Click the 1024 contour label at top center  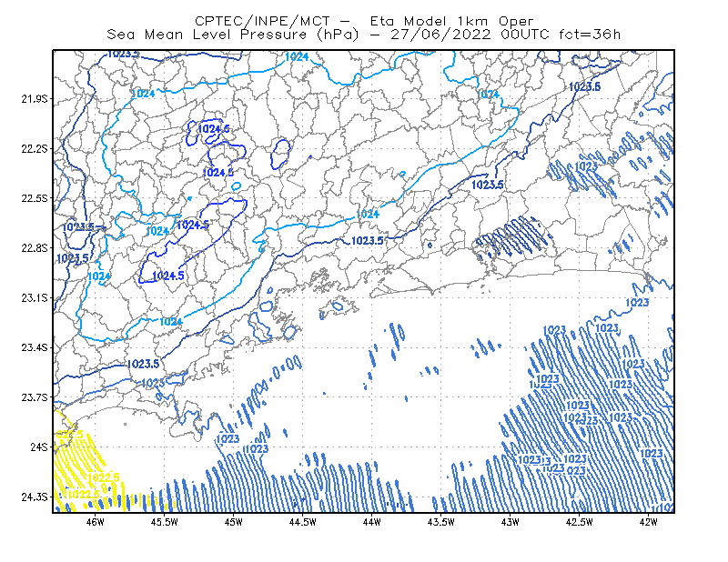pyautogui.click(x=297, y=56)
